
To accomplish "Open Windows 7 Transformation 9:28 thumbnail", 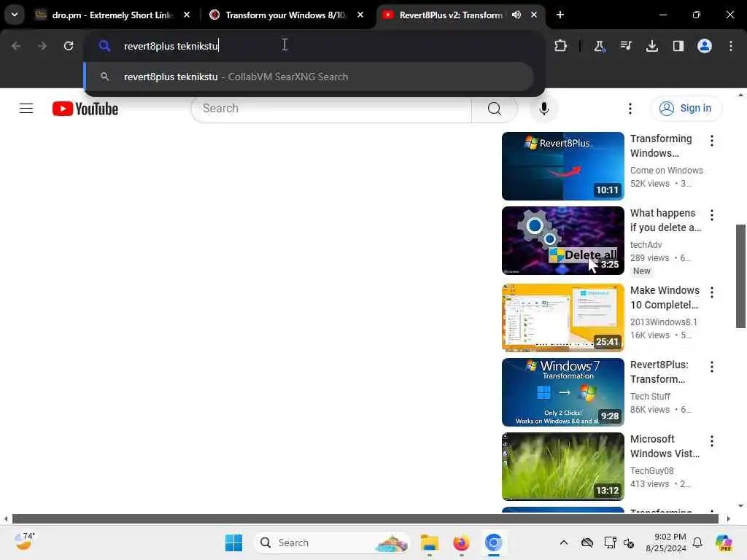I will [562, 392].
